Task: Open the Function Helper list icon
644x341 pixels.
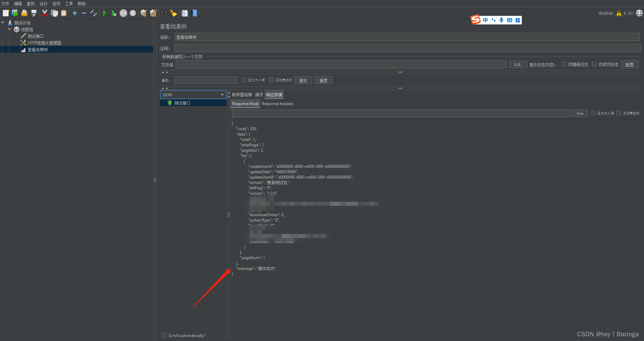Action: point(184,13)
